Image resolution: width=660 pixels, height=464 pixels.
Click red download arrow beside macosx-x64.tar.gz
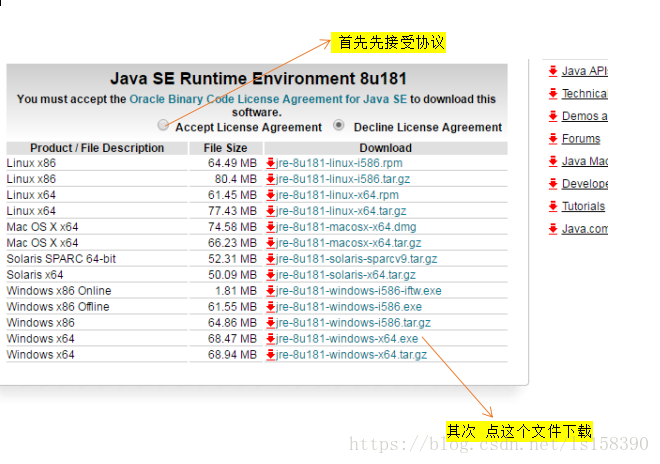click(271, 243)
